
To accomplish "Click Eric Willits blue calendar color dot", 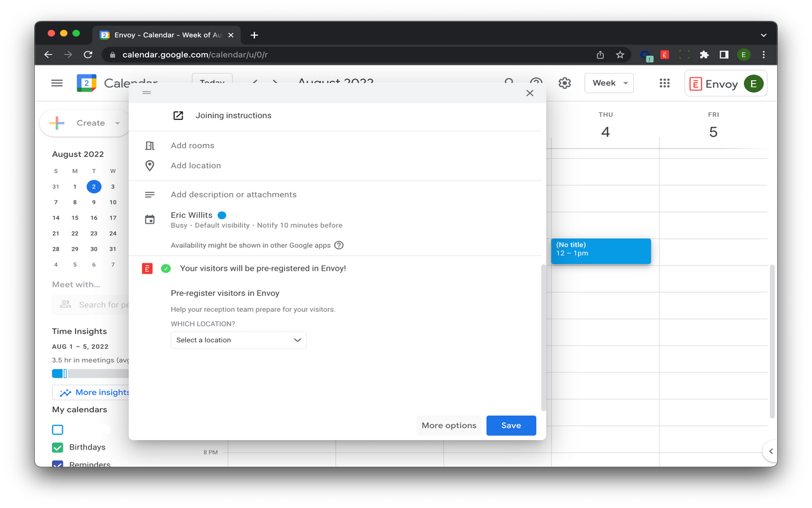I will (x=222, y=215).
